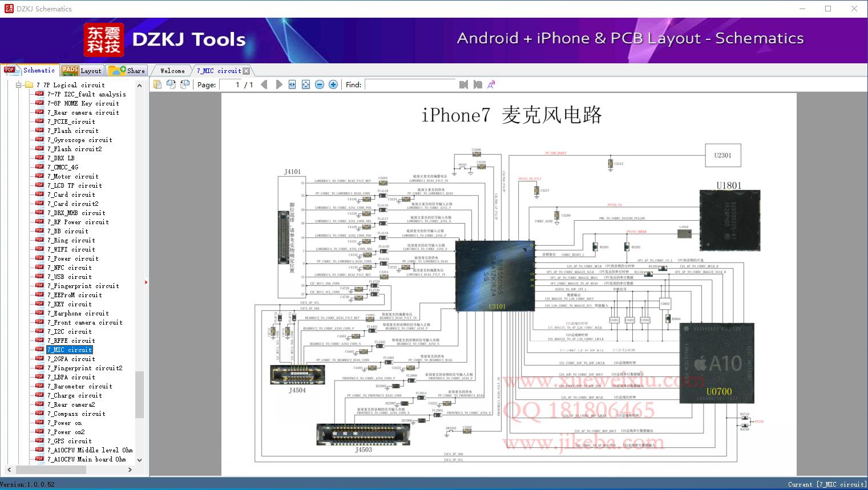Click the tree panel scroll-down arrow
The width and height of the screenshot is (868, 490).
click(139, 460)
